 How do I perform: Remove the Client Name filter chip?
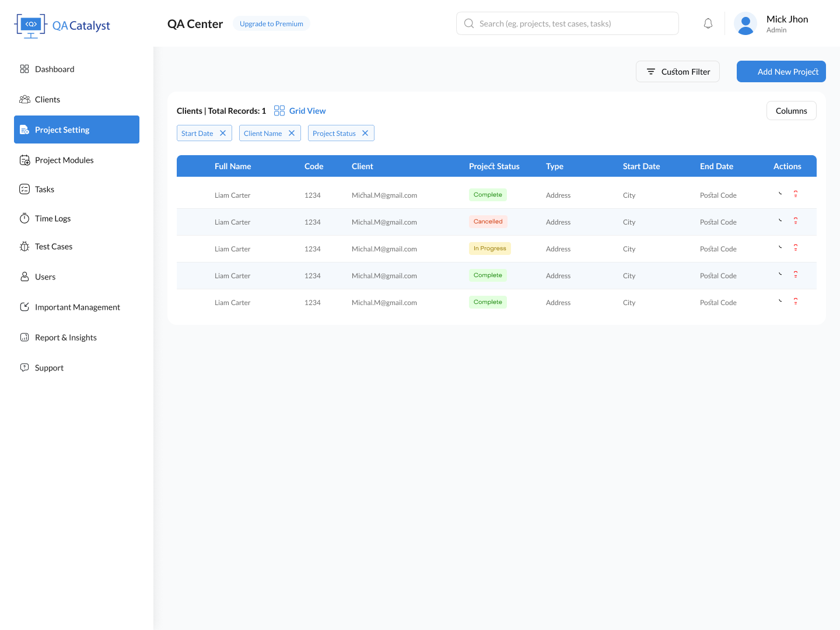pos(292,133)
